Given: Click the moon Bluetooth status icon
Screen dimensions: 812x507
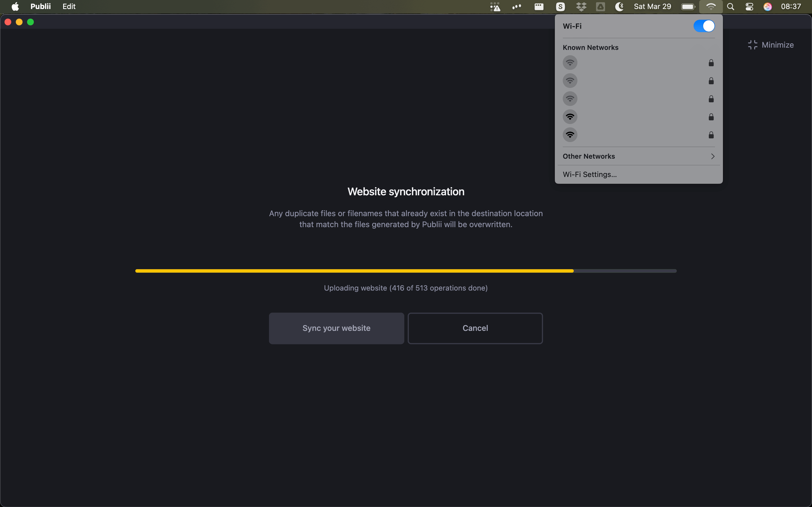Looking at the screenshot, I should pyautogui.click(x=619, y=7).
